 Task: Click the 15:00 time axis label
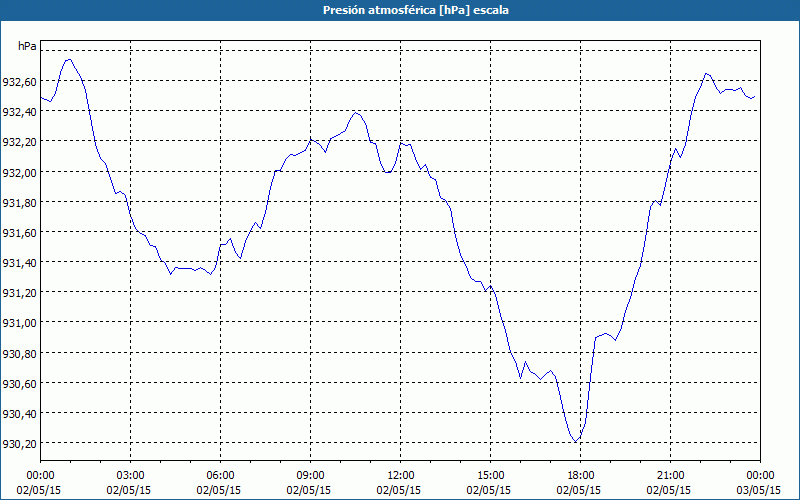[491, 475]
